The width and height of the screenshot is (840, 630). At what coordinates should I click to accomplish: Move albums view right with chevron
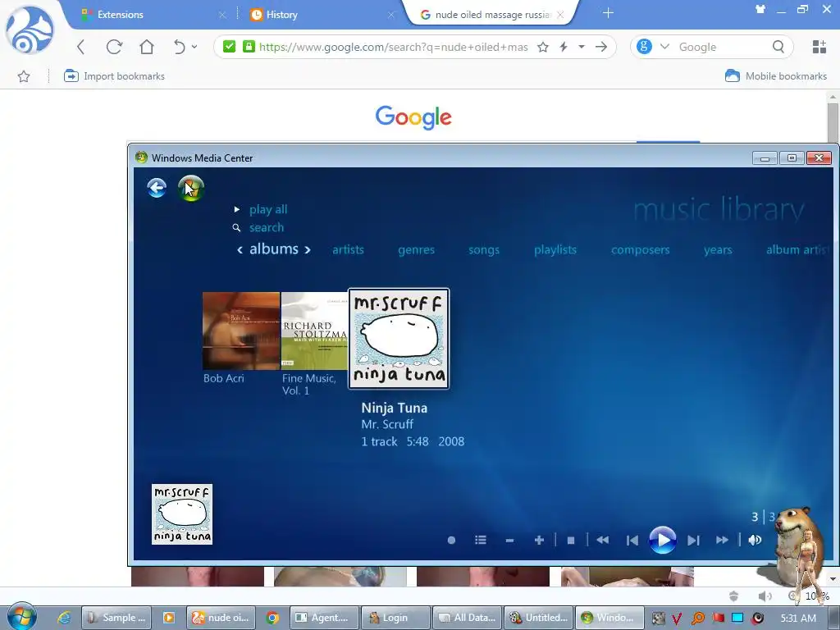(308, 249)
